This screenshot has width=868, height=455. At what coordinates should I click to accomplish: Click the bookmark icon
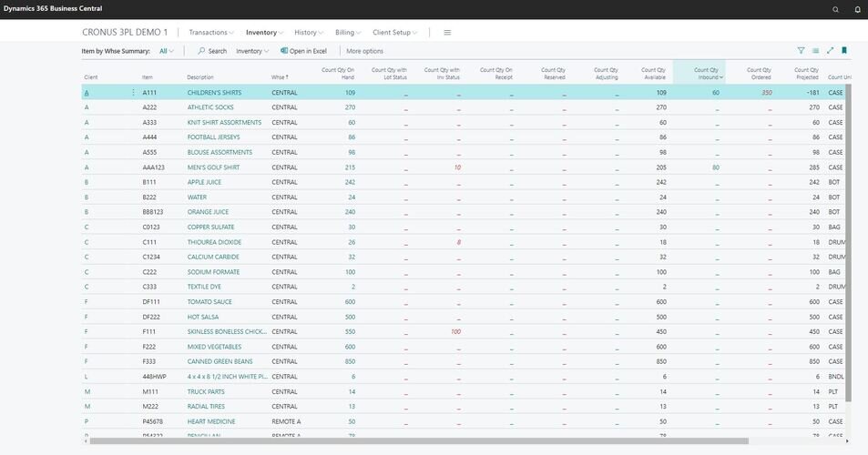844,51
